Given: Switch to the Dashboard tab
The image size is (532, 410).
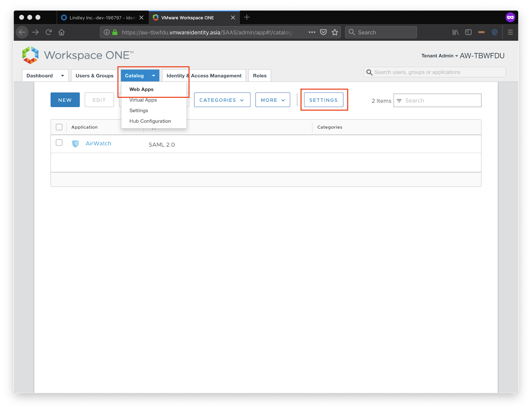Looking at the screenshot, I should [40, 76].
